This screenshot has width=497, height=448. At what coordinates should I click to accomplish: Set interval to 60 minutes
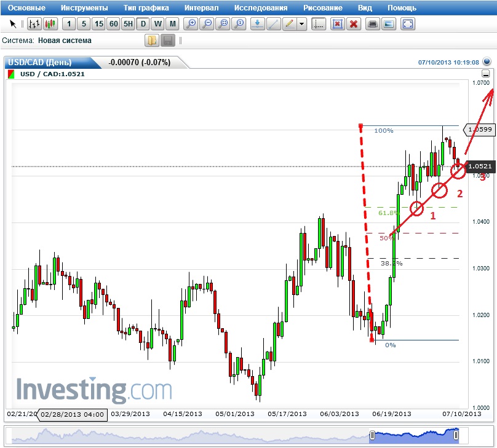[x=113, y=24]
